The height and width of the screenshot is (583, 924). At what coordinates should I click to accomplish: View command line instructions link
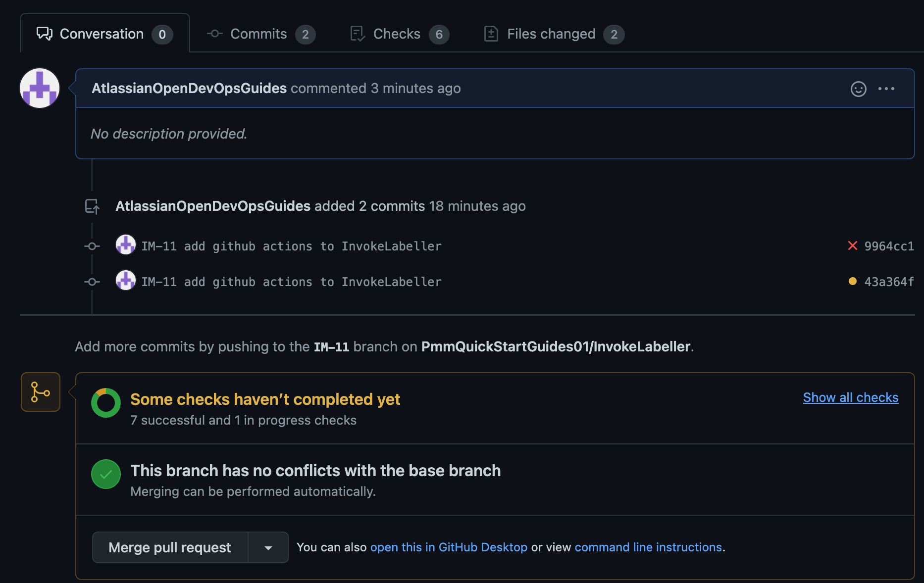click(648, 547)
